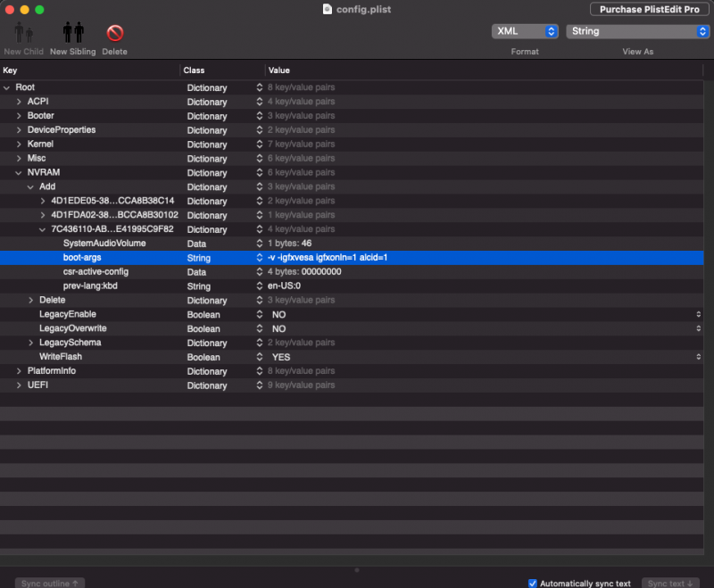Collapse the Add dictionary

pyautogui.click(x=30, y=186)
